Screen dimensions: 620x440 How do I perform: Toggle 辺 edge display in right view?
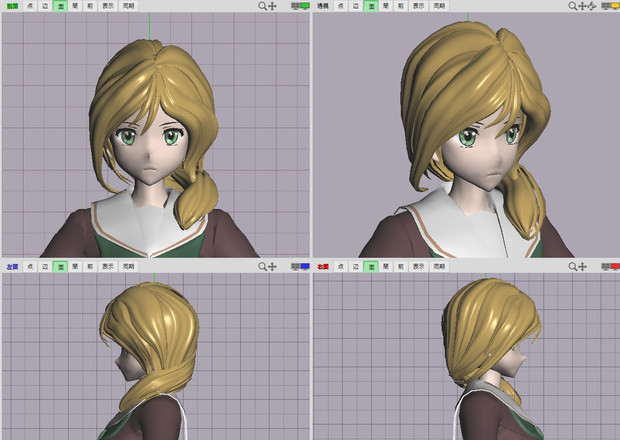355,266
